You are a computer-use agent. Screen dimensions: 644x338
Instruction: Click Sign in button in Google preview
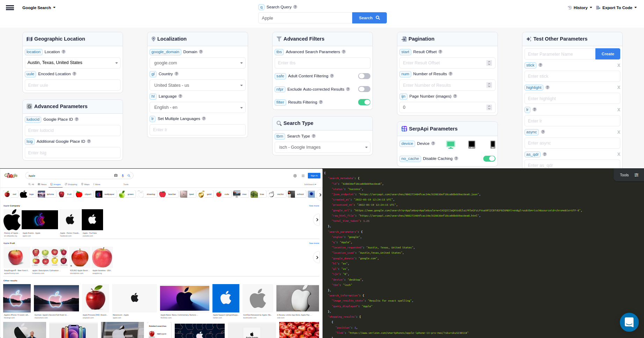(314, 176)
